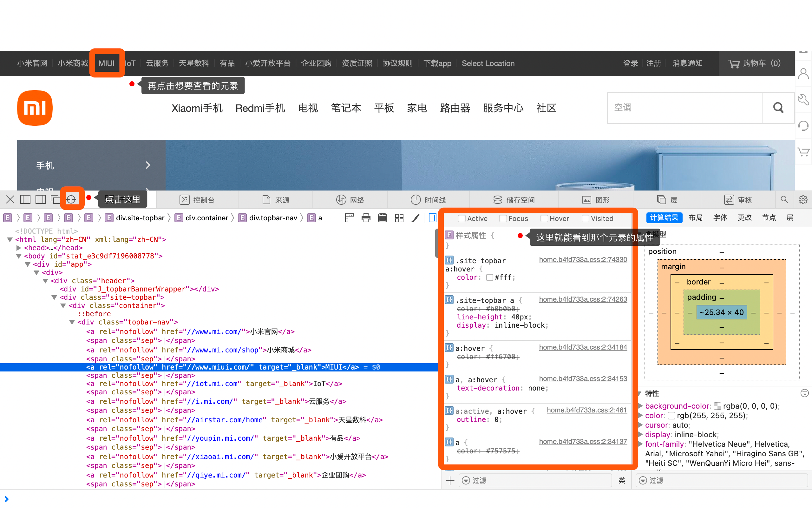Open the 图形 graphics tab

[596, 200]
